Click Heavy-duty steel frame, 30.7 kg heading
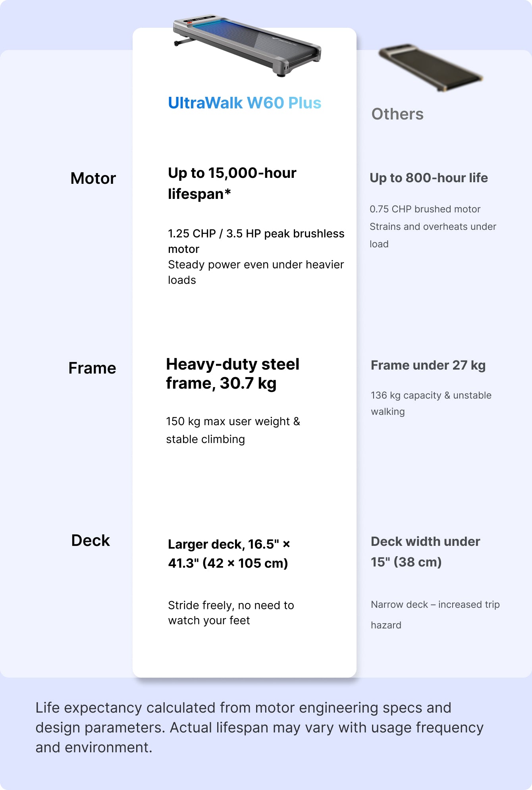The image size is (532, 790). (233, 374)
